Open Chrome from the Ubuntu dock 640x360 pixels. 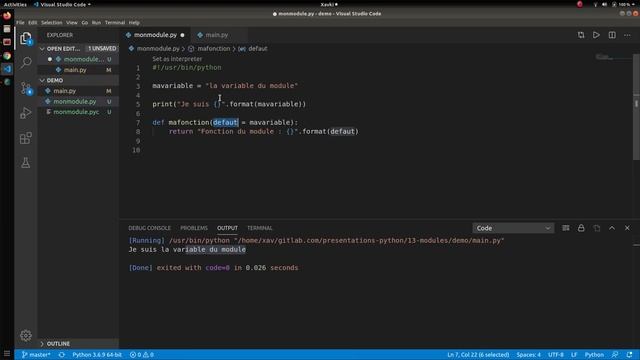click(x=7, y=56)
